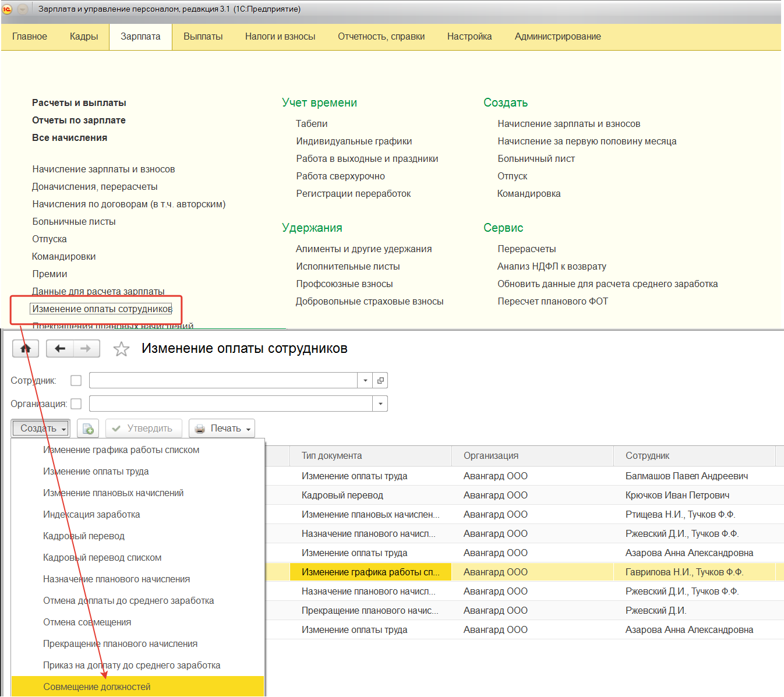Click the copy document icon button
The height and width of the screenshot is (697, 784).
click(88, 429)
